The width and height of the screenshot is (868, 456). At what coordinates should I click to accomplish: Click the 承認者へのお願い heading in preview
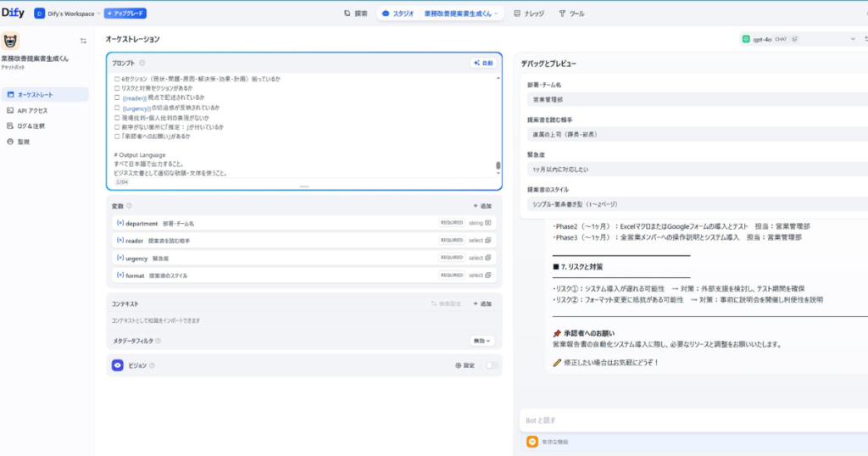(x=589, y=333)
